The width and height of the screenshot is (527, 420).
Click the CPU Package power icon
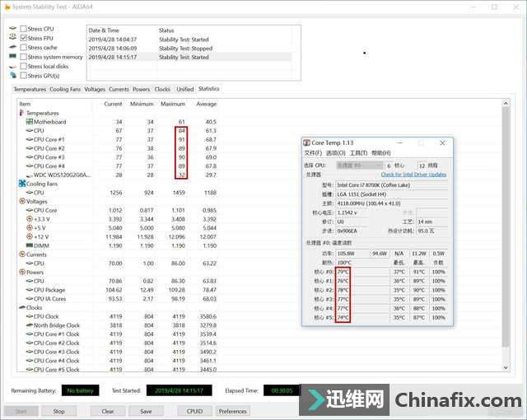30,290
